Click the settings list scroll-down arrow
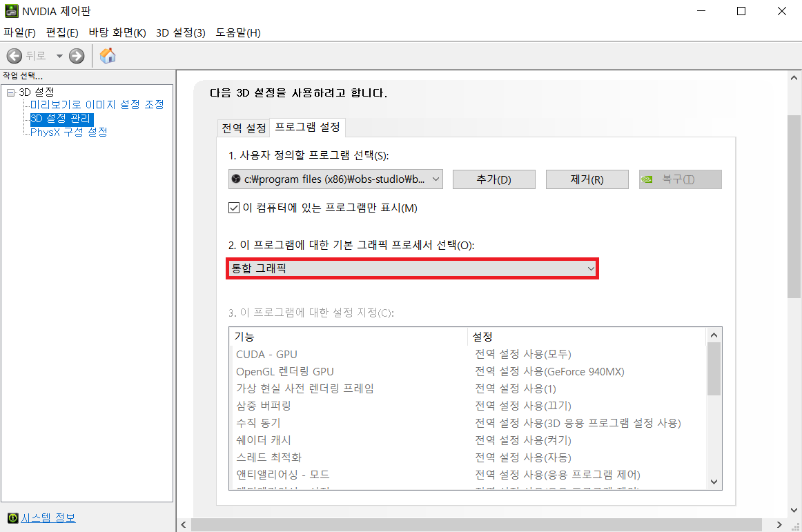Viewport: 802px width, 532px height. coord(714,482)
